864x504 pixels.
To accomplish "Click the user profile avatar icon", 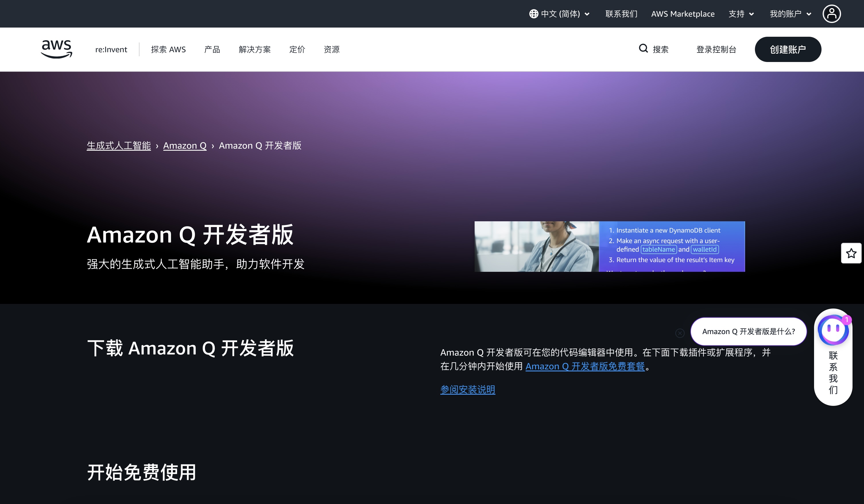I will 832,14.
